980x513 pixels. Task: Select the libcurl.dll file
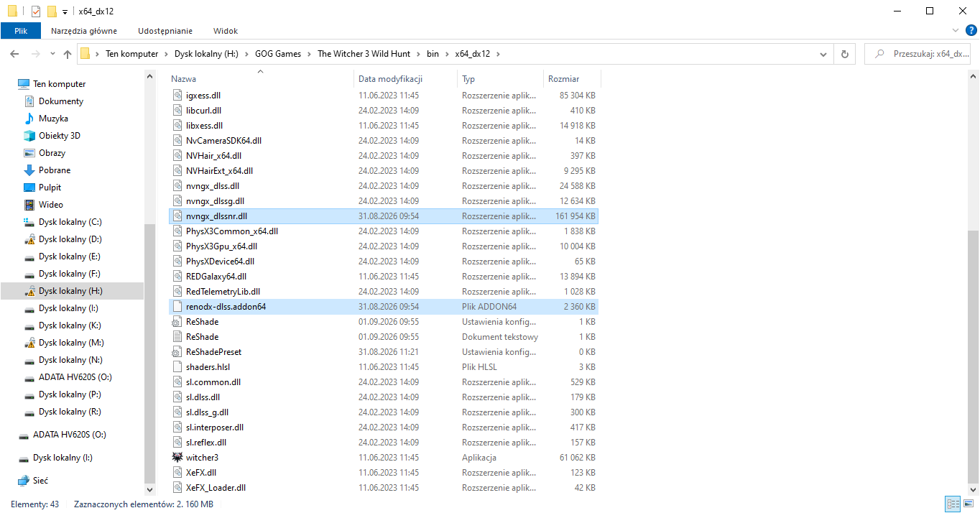[383, 111]
